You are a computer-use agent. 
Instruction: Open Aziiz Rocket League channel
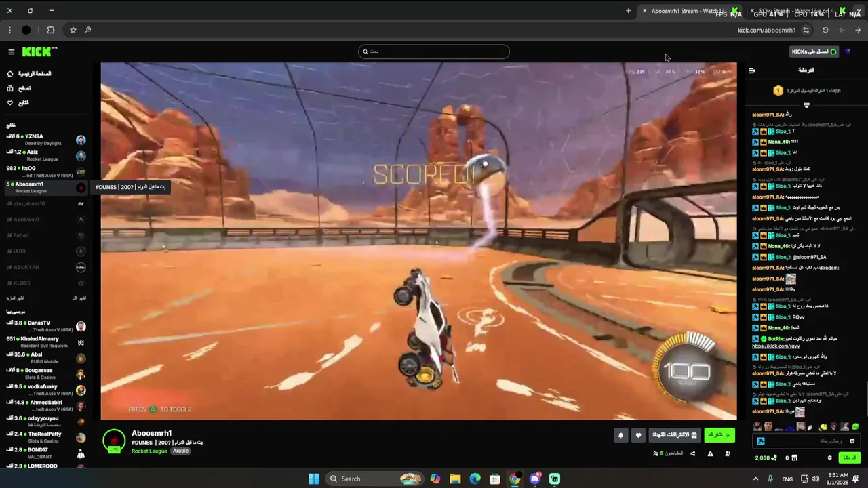(x=46, y=155)
